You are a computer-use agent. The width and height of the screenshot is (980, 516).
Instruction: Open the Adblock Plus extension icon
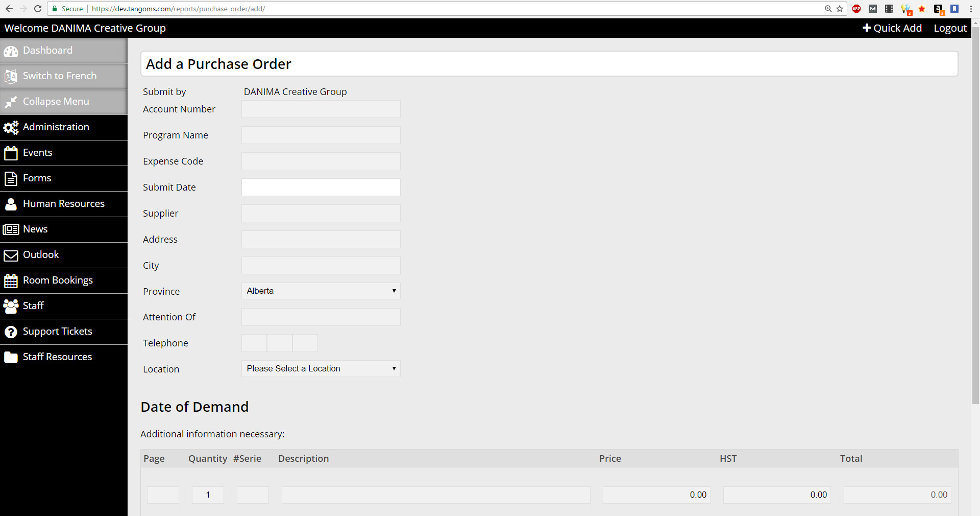[856, 9]
